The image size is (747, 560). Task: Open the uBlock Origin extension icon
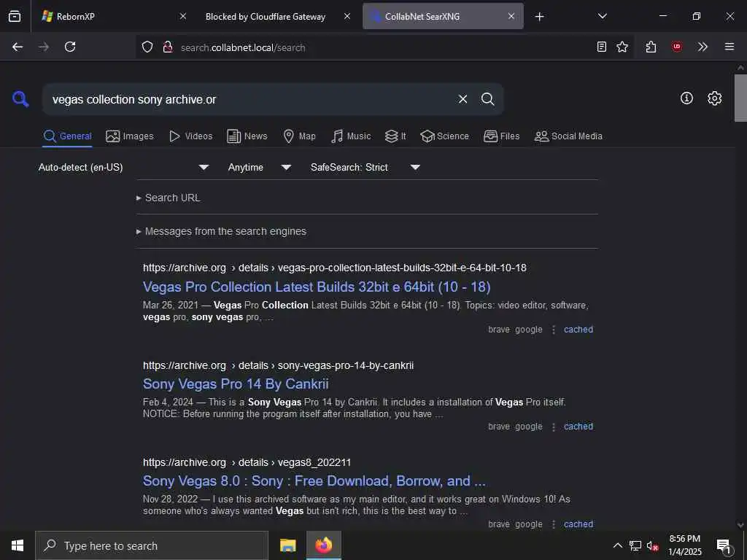pyautogui.click(x=677, y=47)
